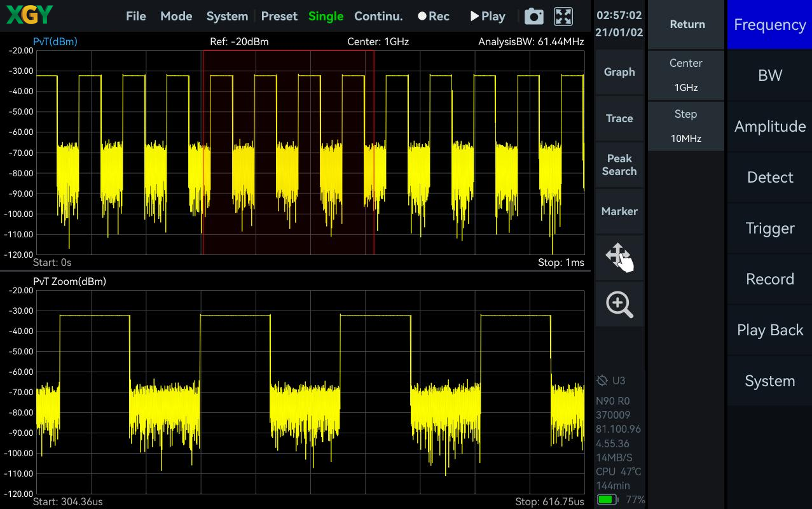Click the Ref: -20dBm label

click(239, 42)
